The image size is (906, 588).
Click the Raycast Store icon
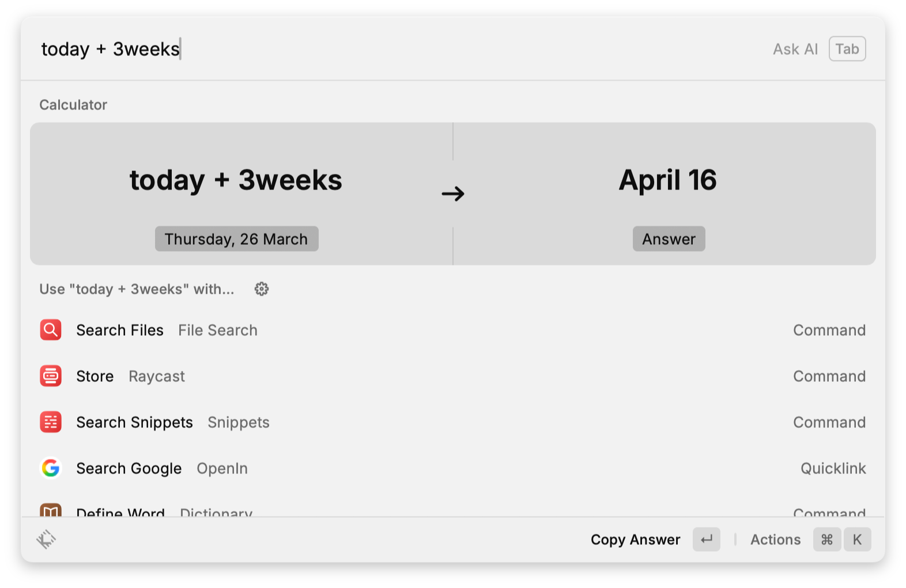pos(51,376)
